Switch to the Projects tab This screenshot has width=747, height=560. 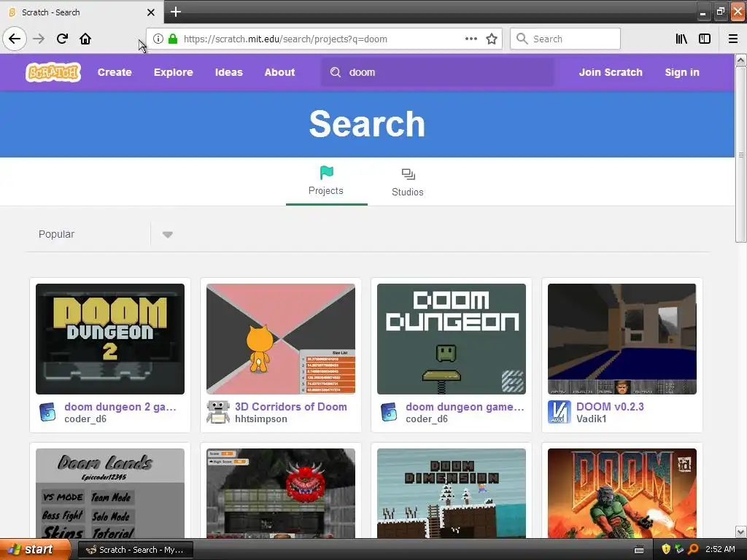click(x=326, y=182)
